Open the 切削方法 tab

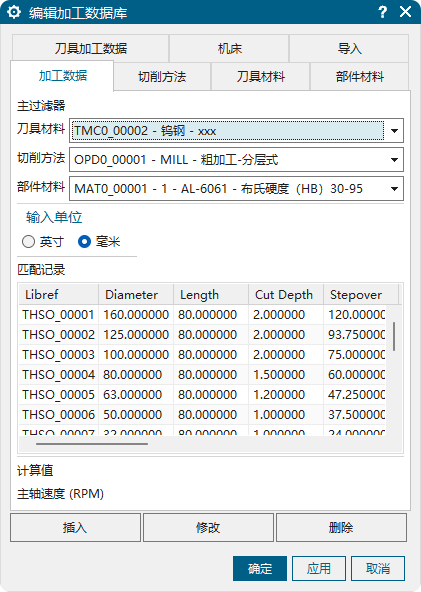pyautogui.click(x=162, y=77)
